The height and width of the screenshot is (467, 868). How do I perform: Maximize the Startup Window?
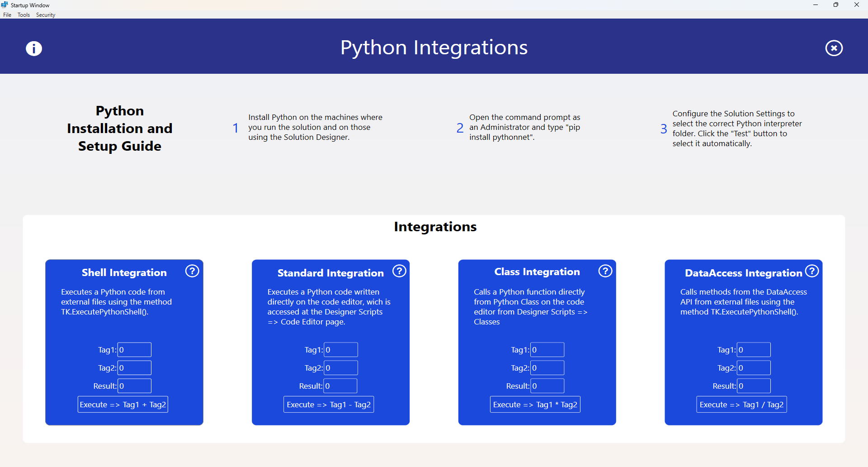(836, 5)
